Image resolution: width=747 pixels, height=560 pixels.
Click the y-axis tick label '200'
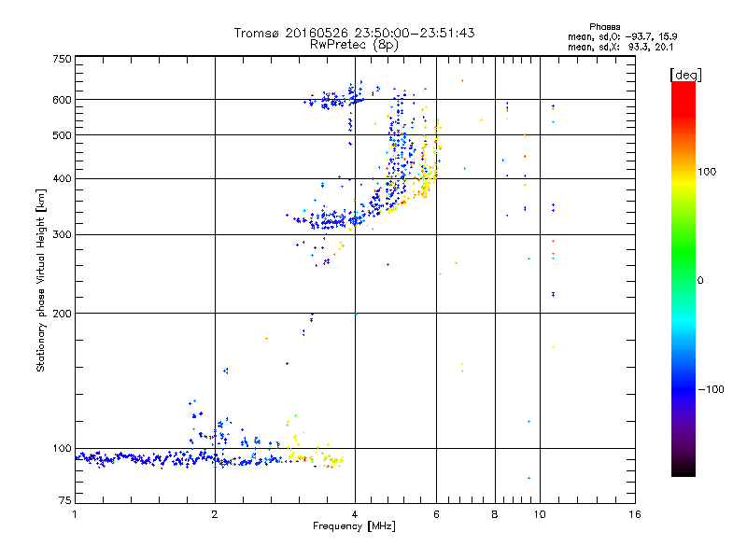point(62,314)
